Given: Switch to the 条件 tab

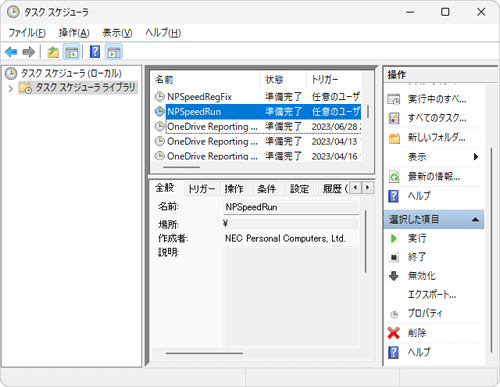Looking at the screenshot, I should click(267, 189).
